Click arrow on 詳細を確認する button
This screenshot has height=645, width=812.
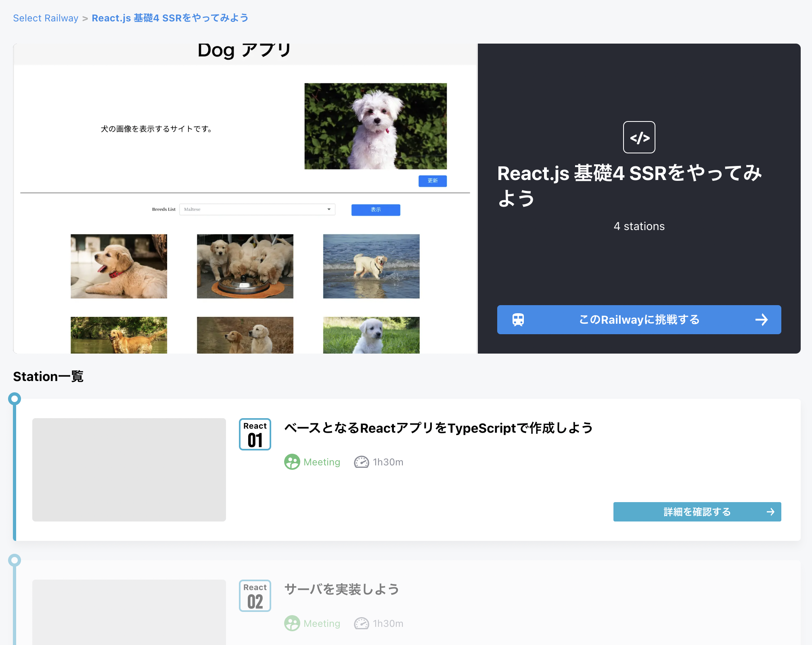[770, 512]
